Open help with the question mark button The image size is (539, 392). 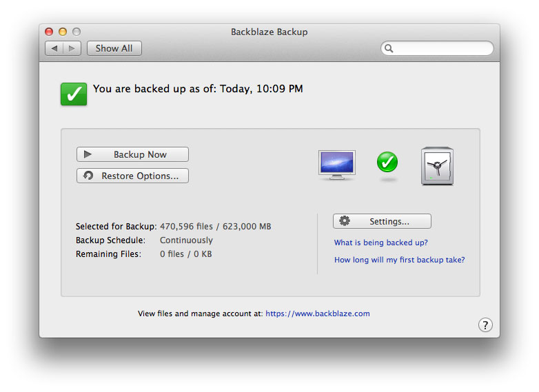485,325
